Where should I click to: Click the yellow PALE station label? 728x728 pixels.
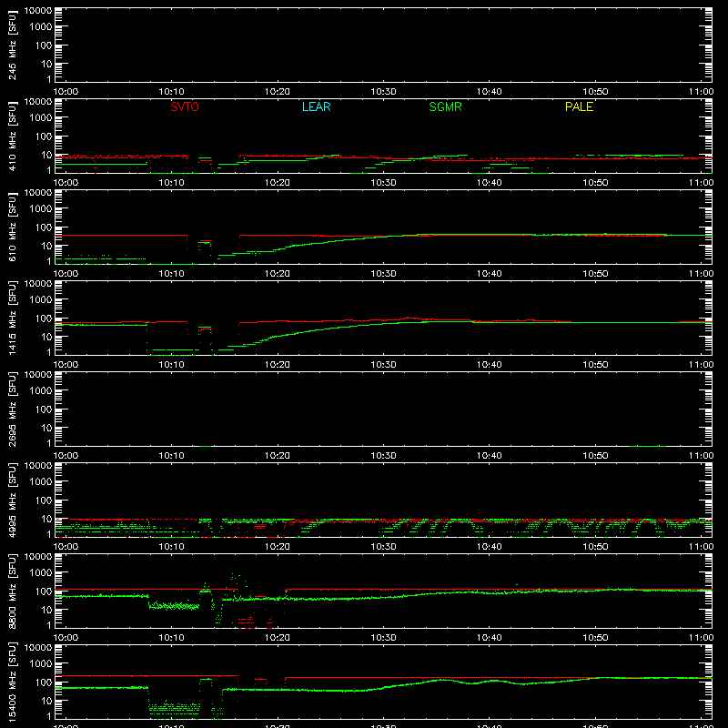click(579, 106)
